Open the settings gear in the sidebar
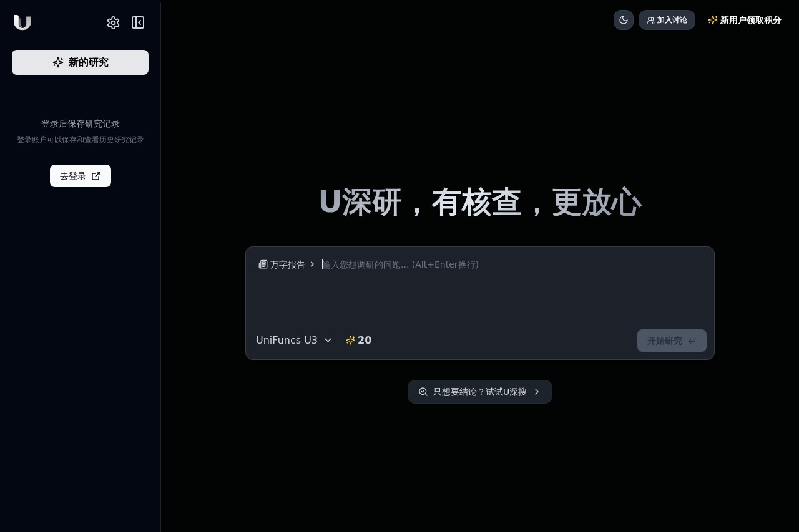 [113, 22]
